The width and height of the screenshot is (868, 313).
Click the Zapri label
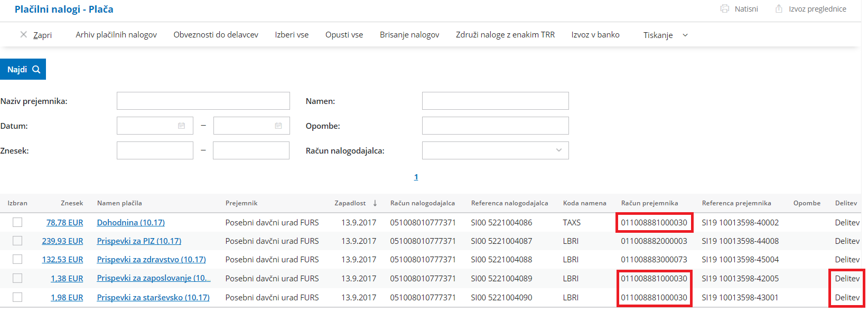42,35
